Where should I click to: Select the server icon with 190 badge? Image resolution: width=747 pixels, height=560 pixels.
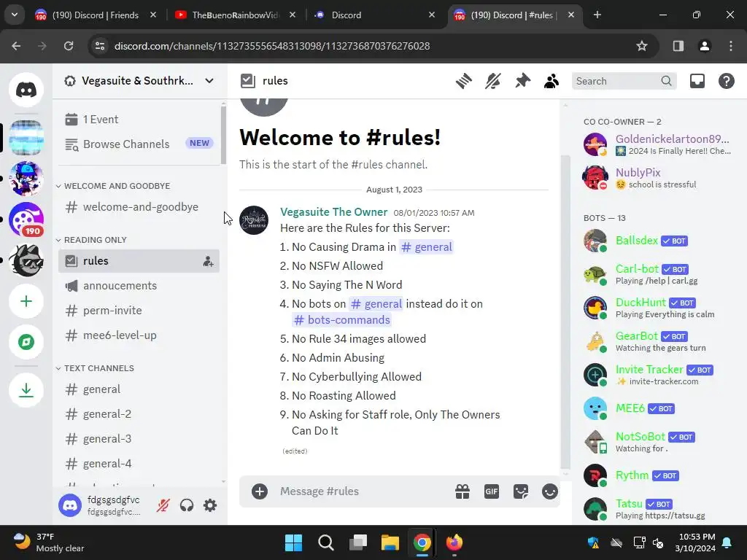pos(26,219)
